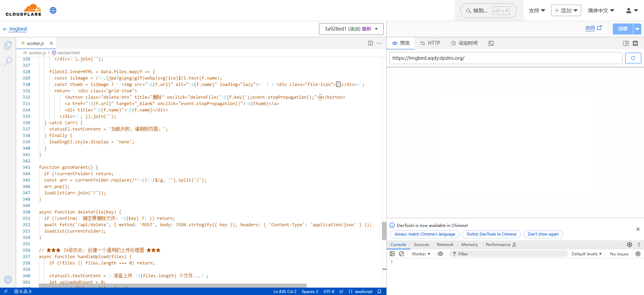This screenshot has width=644, height=295.
Task: Open the language globe icon
Action: [53, 10]
